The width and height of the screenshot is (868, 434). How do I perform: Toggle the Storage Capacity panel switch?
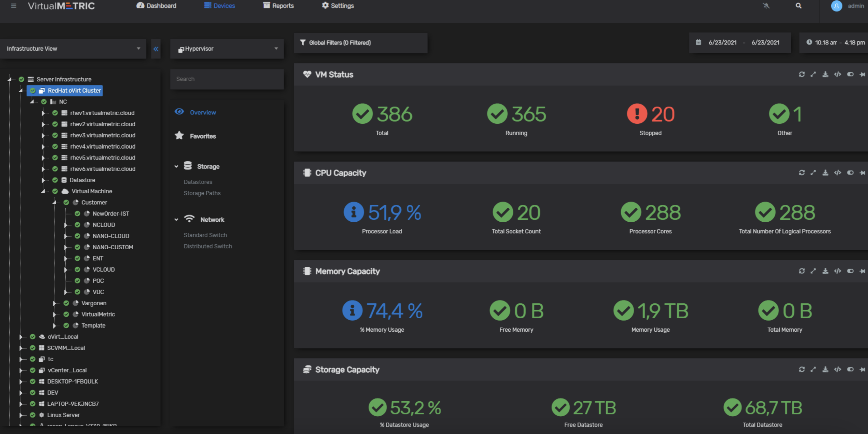point(850,369)
